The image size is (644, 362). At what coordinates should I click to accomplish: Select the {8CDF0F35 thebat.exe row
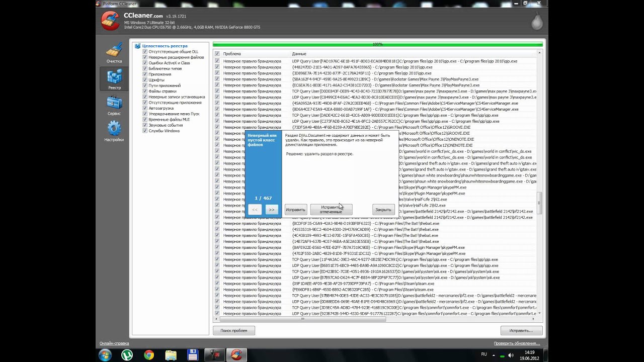click(x=374, y=223)
